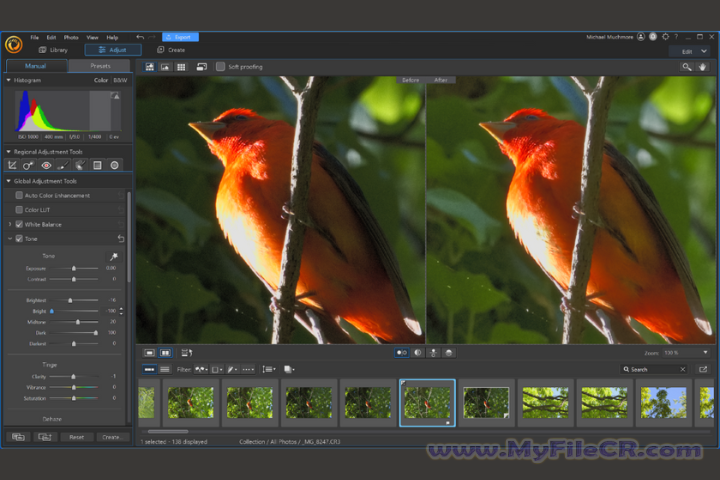The image size is (720, 480).
Task: Select the fourth comparison layout icon
Action: (449, 353)
